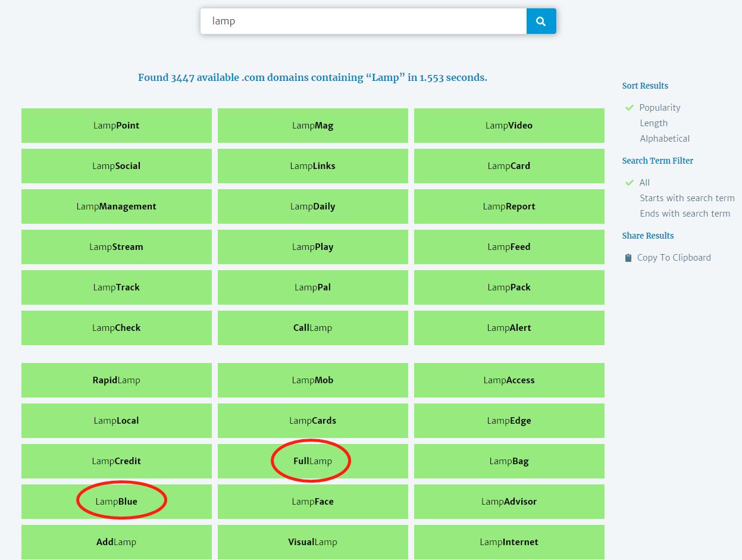The image size is (742, 560).
Task: Filter to Ends with search term
Action: pos(684,214)
